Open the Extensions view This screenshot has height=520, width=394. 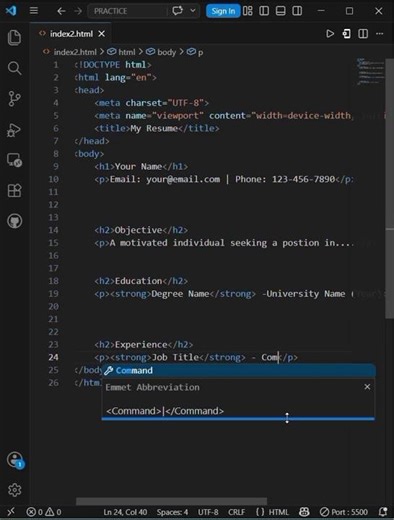[15, 191]
